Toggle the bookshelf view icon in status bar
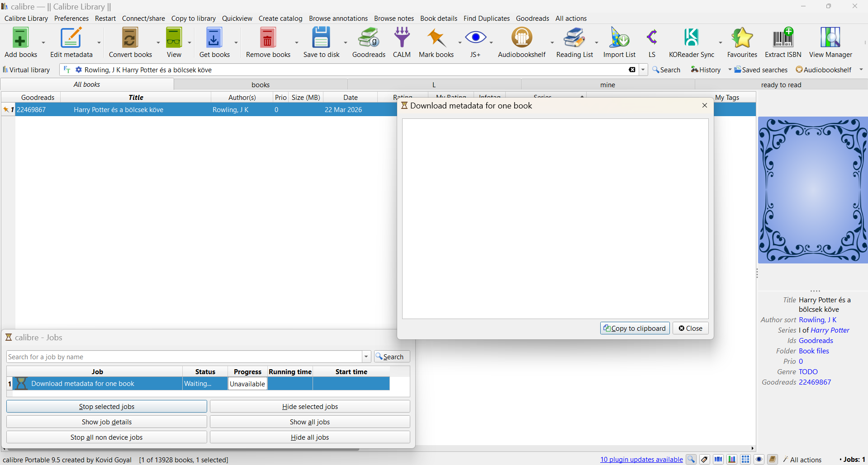Viewport: 868px width, 465px height. (x=732, y=460)
